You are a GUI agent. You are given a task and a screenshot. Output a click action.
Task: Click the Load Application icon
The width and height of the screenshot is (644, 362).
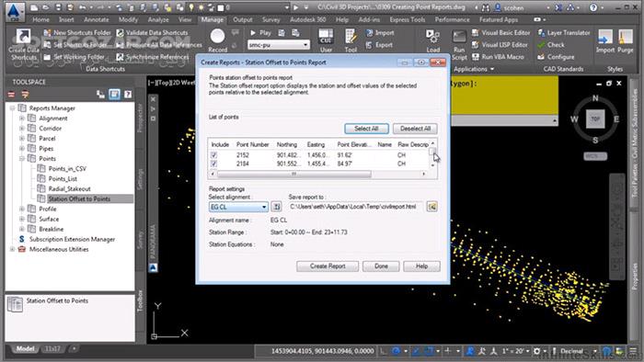coord(432,37)
